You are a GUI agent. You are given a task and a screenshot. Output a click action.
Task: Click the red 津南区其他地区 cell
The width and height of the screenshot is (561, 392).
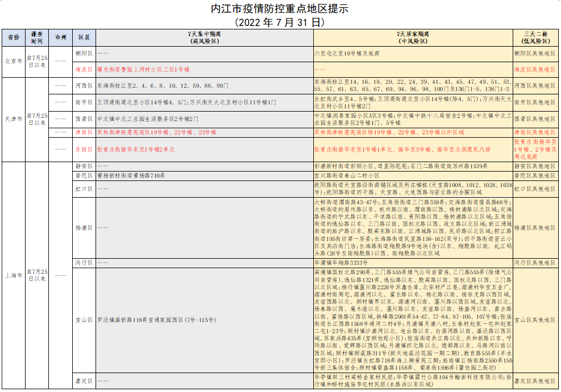pos(534,133)
